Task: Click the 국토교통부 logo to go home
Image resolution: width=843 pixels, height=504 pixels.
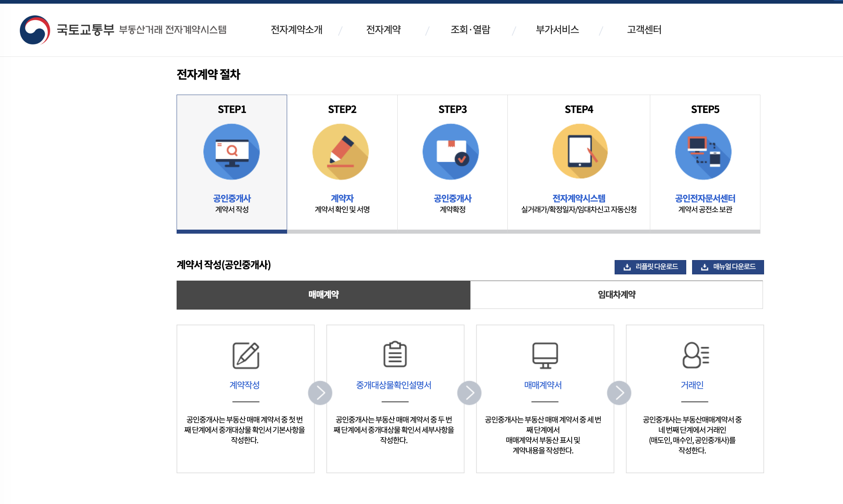Action: [35, 30]
